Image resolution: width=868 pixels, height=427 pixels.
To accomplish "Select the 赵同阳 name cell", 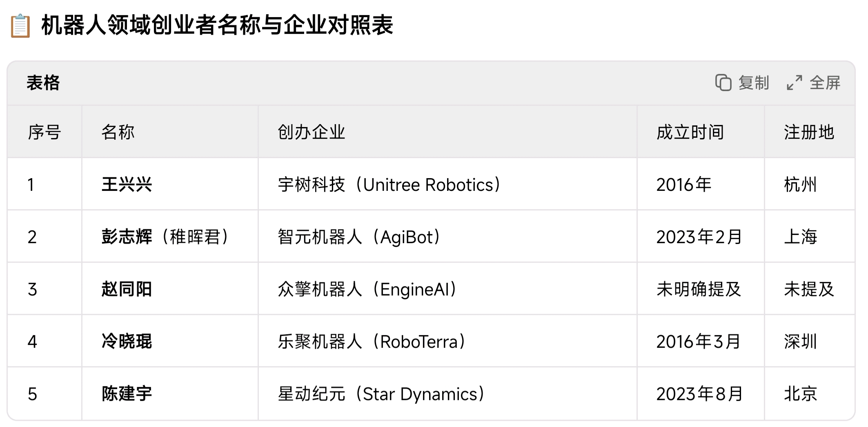I will [170, 289].
